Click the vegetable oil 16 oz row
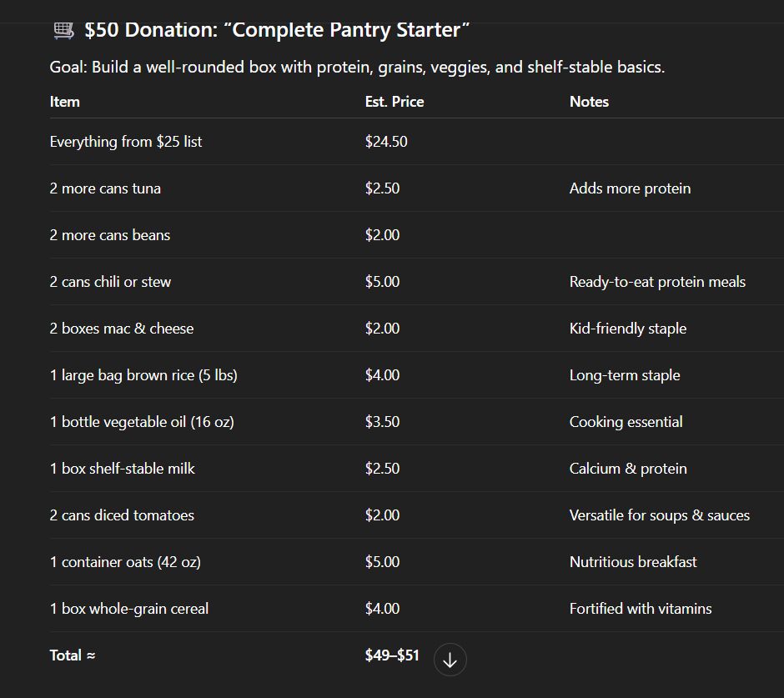 pos(142,421)
